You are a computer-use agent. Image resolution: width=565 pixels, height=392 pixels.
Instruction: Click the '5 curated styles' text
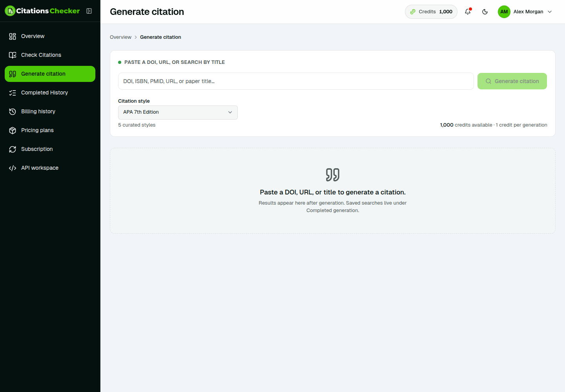point(137,125)
